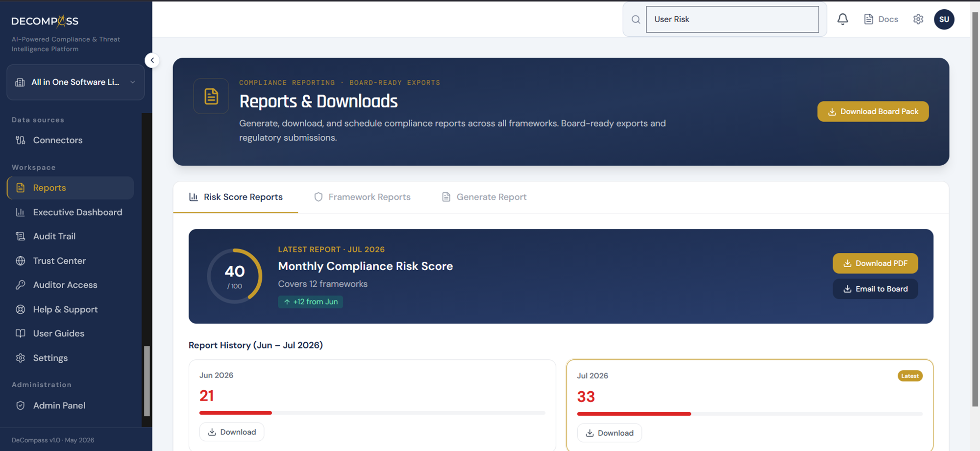Click the risk score gauge showing 40

[x=235, y=276]
